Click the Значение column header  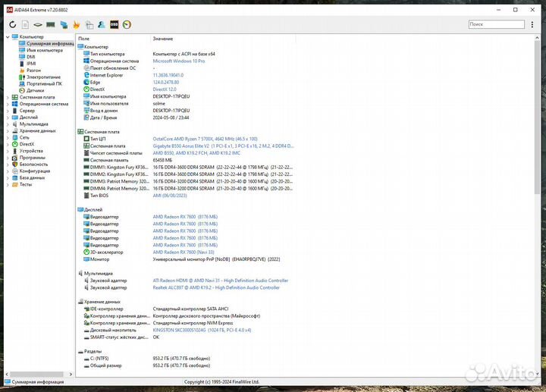click(x=162, y=38)
